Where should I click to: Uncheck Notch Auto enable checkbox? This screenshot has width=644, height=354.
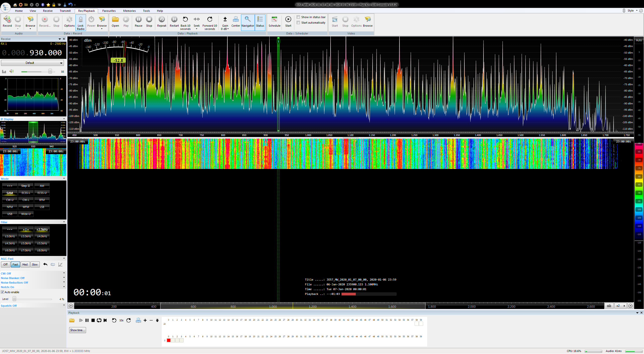point(3,292)
